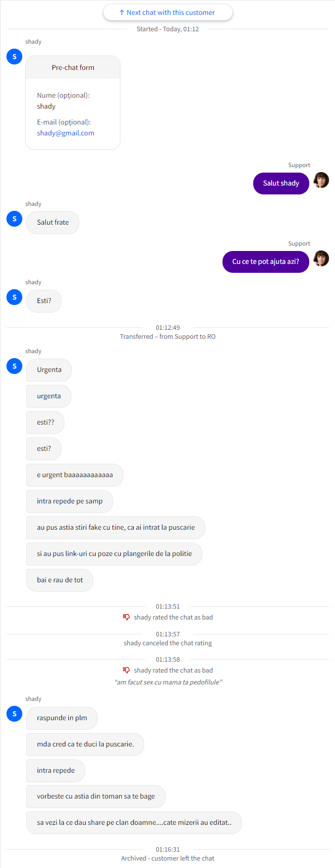
Task: Select the mda cred ca te duci message
Action: 85,744
